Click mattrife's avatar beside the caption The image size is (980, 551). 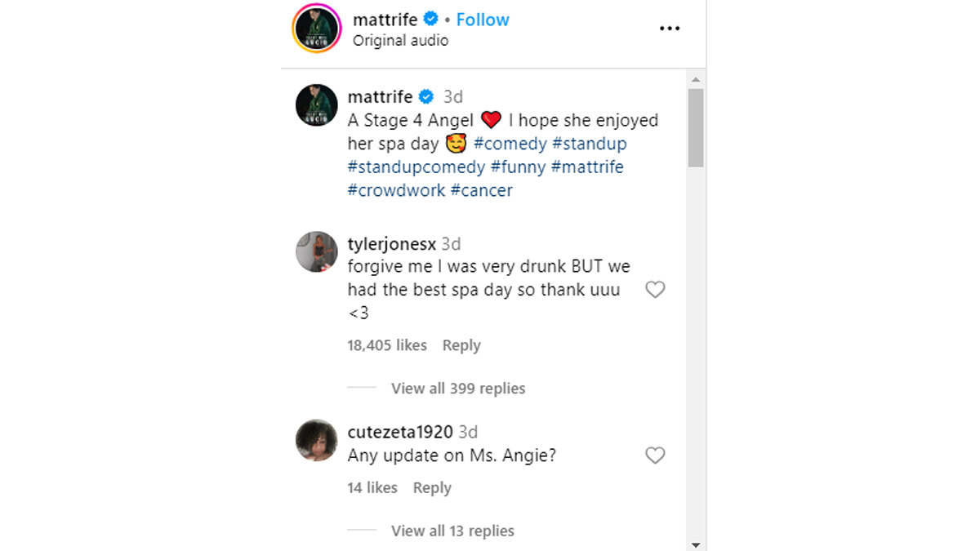(316, 105)
